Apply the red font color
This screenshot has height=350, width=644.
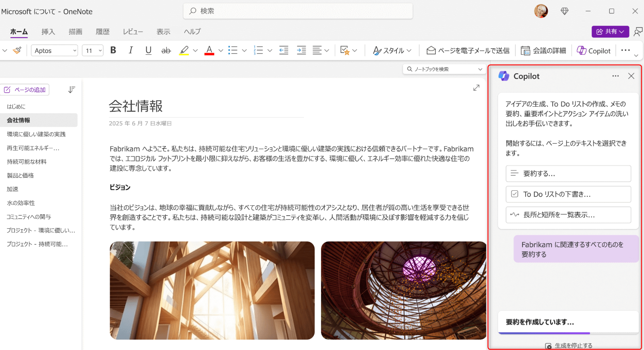coord(209,51)
